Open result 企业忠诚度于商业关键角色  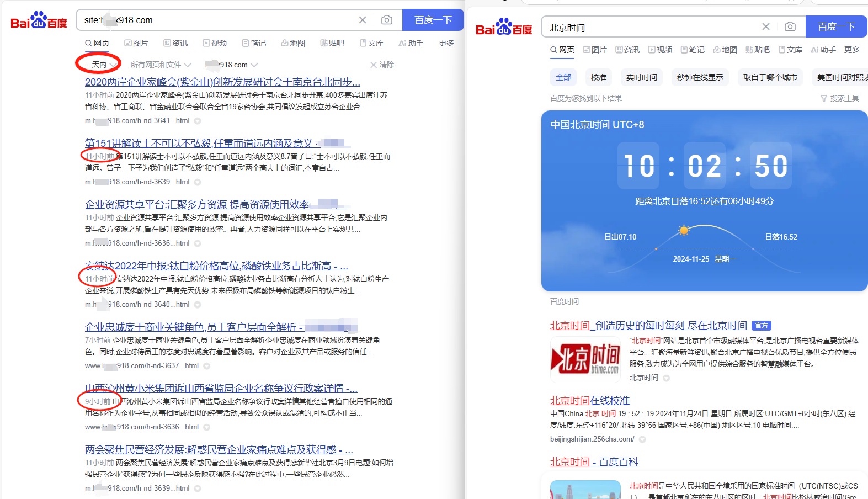click(x=194, y=327)
